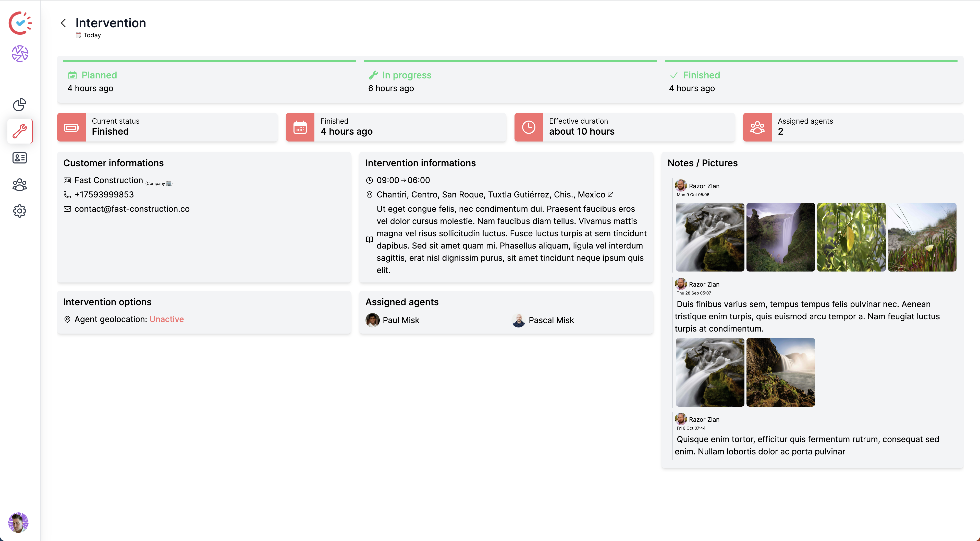Viewport: 980px width, 541px height.
Task: Click Razor Zlan avatar on Thu 28 Sep note
Action: 681,284
